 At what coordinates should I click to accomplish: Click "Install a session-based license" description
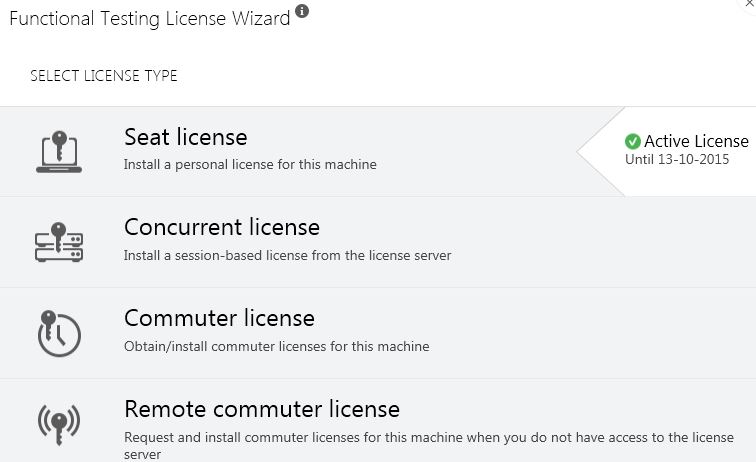(287, 255)
